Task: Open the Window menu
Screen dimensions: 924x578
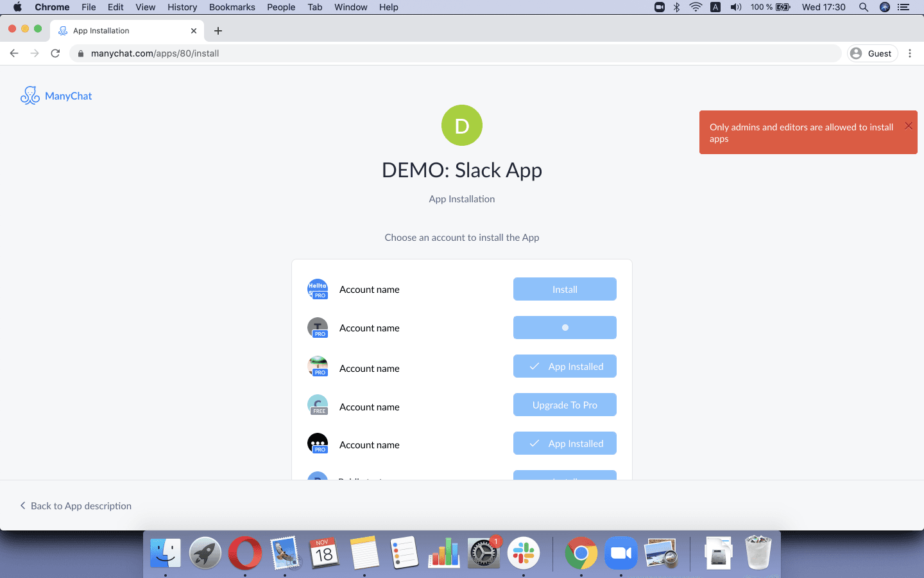Action: coord(351,7)
